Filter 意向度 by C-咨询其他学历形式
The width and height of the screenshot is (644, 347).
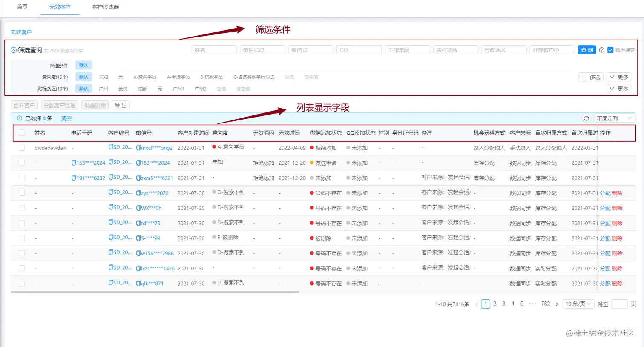point(254,77)
